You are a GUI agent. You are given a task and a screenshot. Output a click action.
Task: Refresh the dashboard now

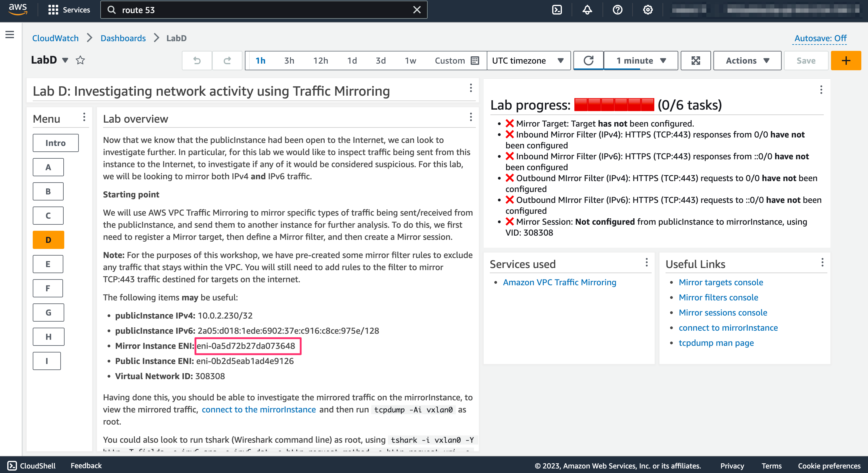[x=588, y=61]
